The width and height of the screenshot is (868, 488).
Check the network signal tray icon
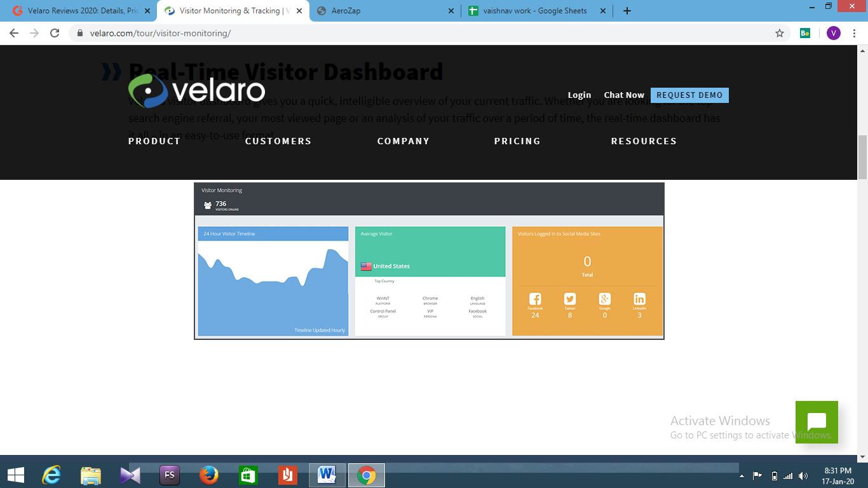789,476
